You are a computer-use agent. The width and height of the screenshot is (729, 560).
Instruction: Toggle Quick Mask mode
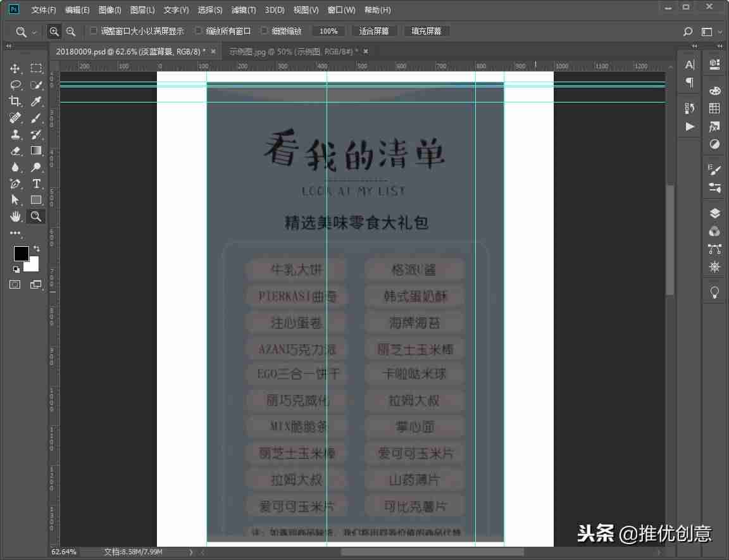[15, 284]
